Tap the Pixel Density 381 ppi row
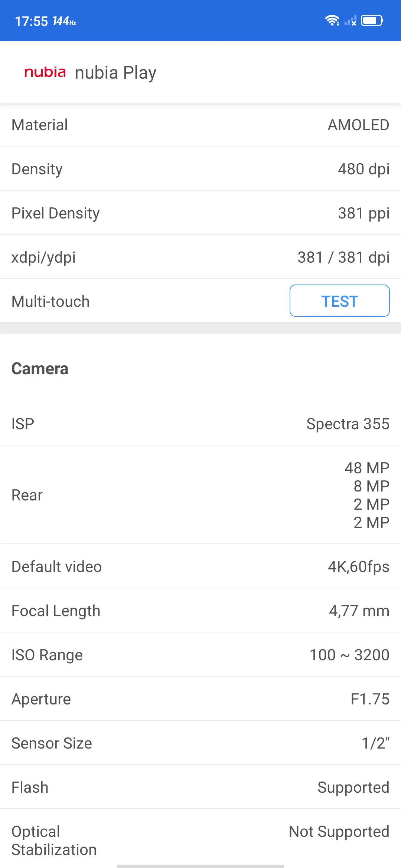 click(200, 213)
